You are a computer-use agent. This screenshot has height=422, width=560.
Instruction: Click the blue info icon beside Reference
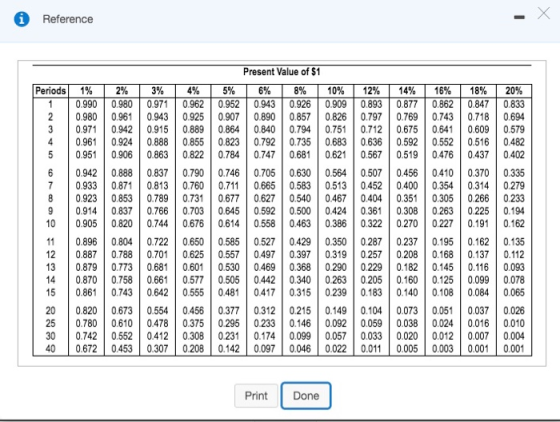point(21,19)
